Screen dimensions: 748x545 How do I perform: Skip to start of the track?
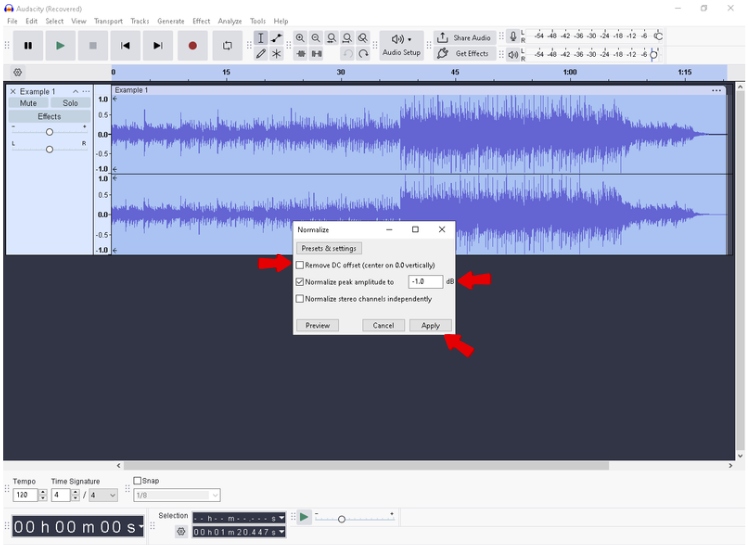pos(125,45)
